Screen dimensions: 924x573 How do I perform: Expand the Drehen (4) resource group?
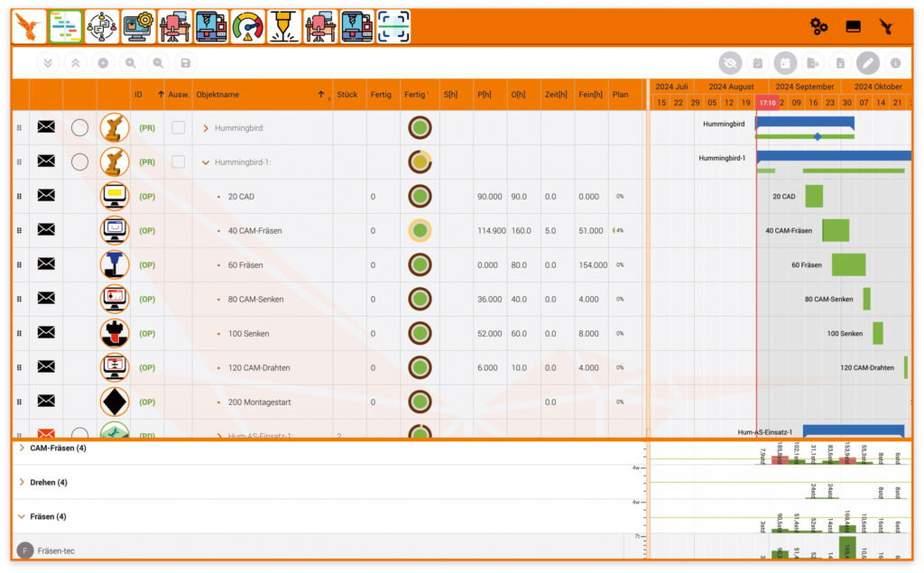click(22, 483)
